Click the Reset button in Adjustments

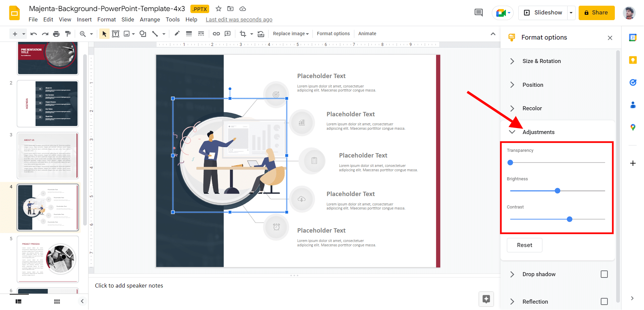[524, 245]
